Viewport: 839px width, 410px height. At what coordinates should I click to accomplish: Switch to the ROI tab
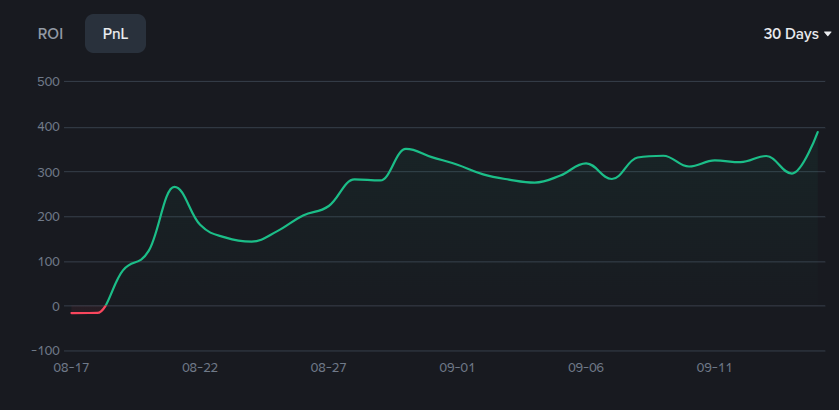tap(50, 34)
